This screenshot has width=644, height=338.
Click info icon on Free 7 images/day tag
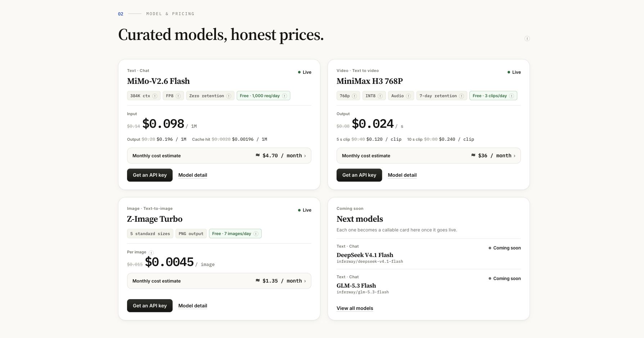(x=256, y=234)
